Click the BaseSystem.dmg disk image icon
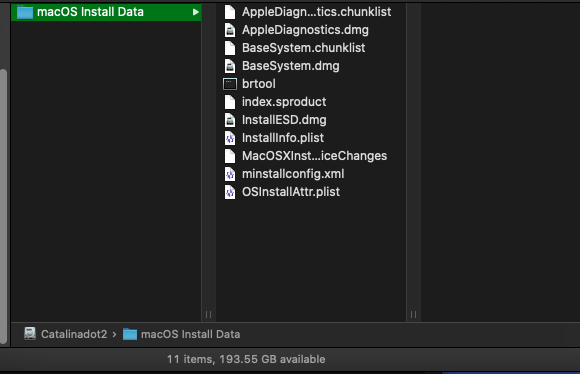The image size is (580, 374). pyautogui.click(x=230, y=66)
